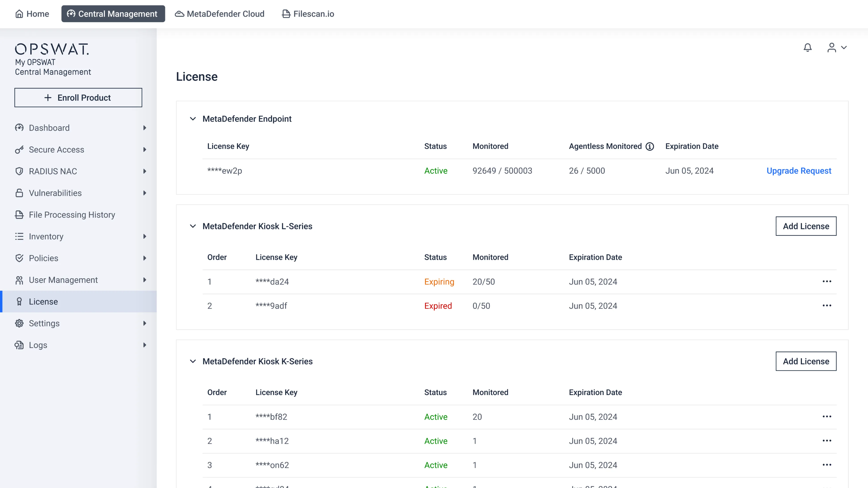Open File Processing History in sidebar

click(72, 215)
